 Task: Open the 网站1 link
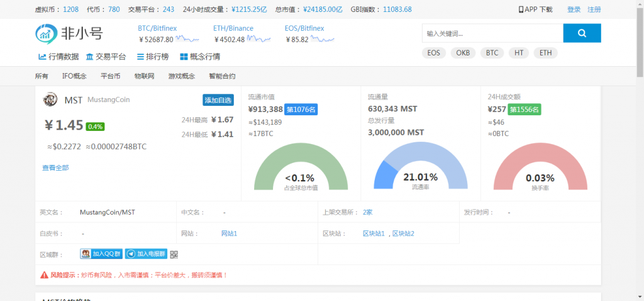coord(229,234)
